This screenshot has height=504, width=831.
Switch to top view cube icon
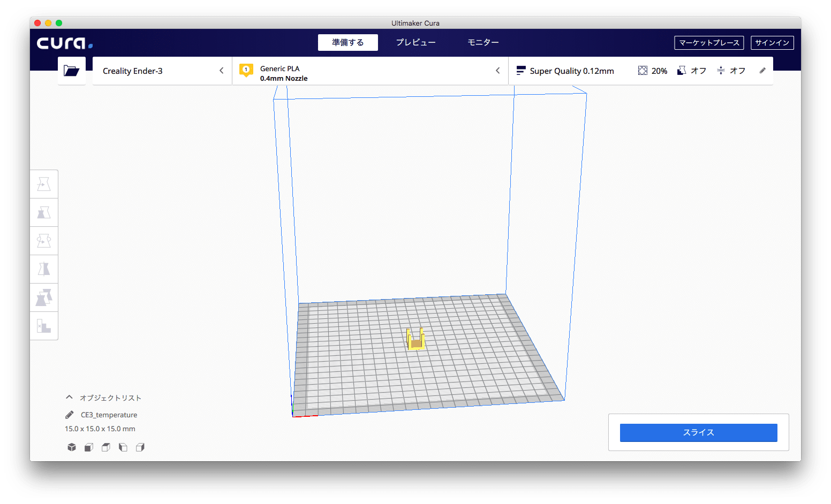106,447
